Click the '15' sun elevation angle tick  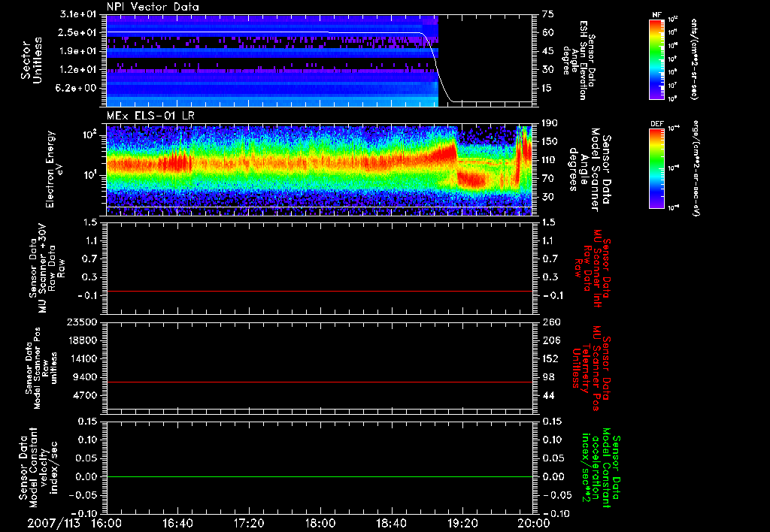point(548,88)
